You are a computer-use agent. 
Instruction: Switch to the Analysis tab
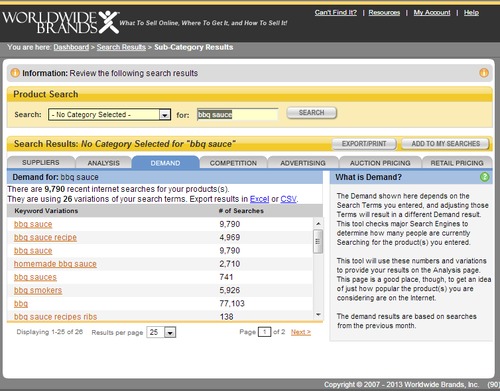point(103,163)
